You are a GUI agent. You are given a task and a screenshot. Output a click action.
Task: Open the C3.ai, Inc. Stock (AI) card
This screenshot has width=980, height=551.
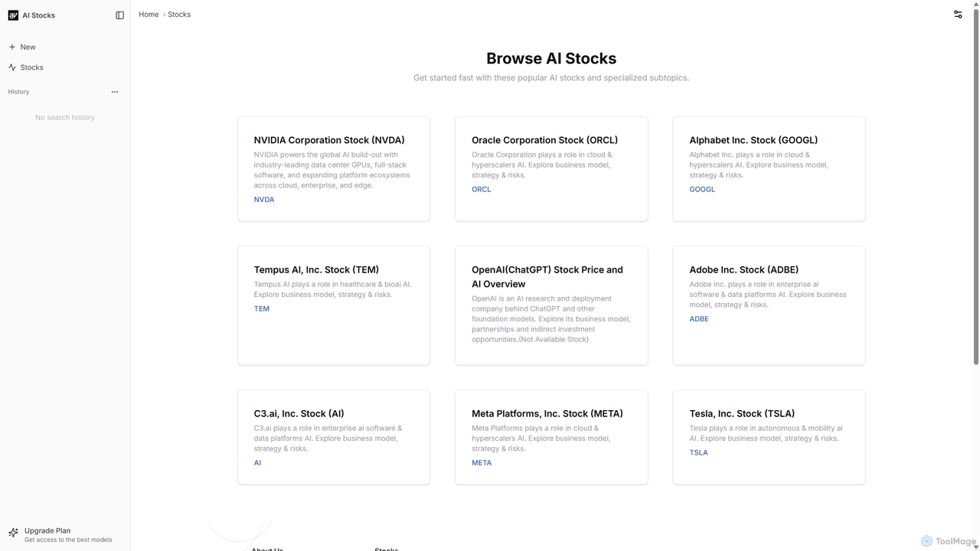point(334,438)
